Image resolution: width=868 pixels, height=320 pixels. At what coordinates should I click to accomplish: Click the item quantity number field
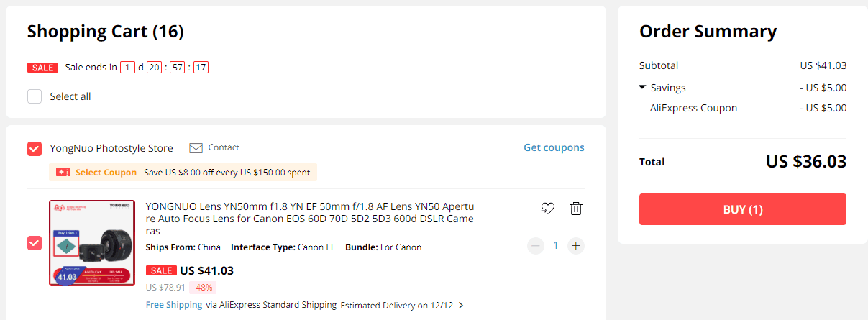pos(555,246)
